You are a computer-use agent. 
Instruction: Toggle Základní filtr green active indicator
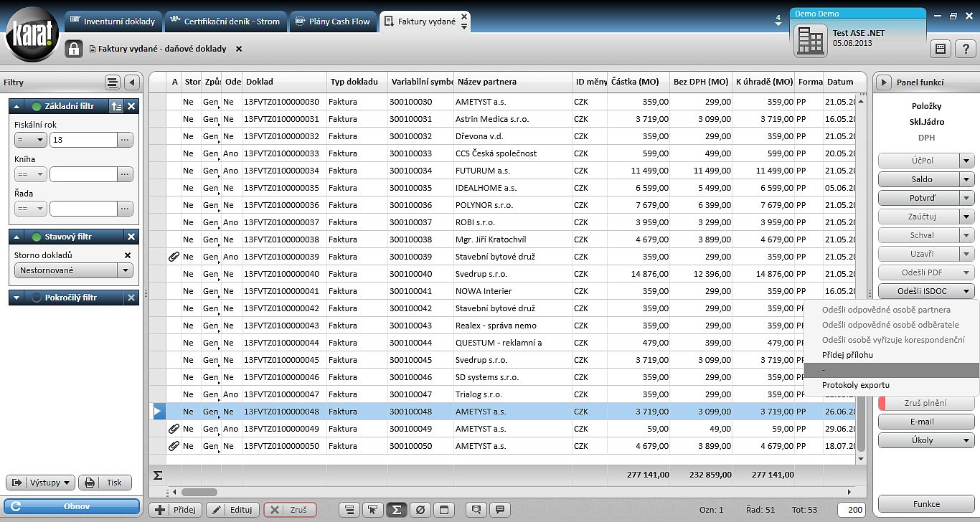(x=37, y=106)
